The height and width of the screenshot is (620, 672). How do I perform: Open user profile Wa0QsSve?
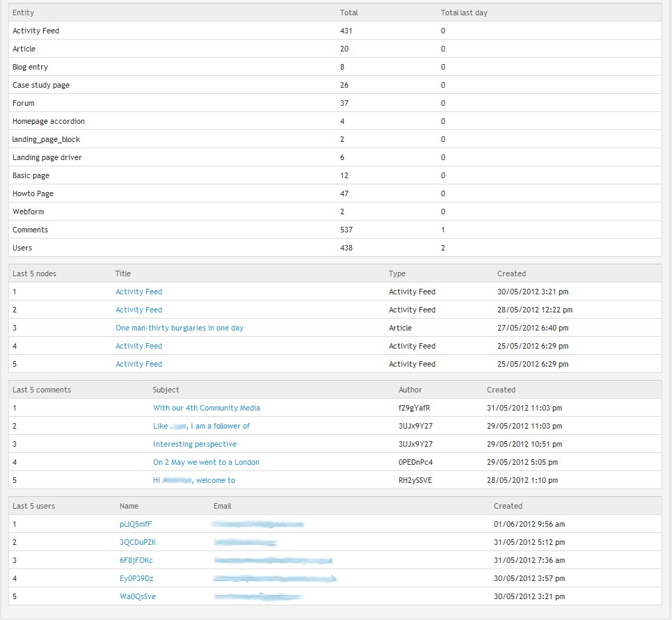[x=138, y=596]
